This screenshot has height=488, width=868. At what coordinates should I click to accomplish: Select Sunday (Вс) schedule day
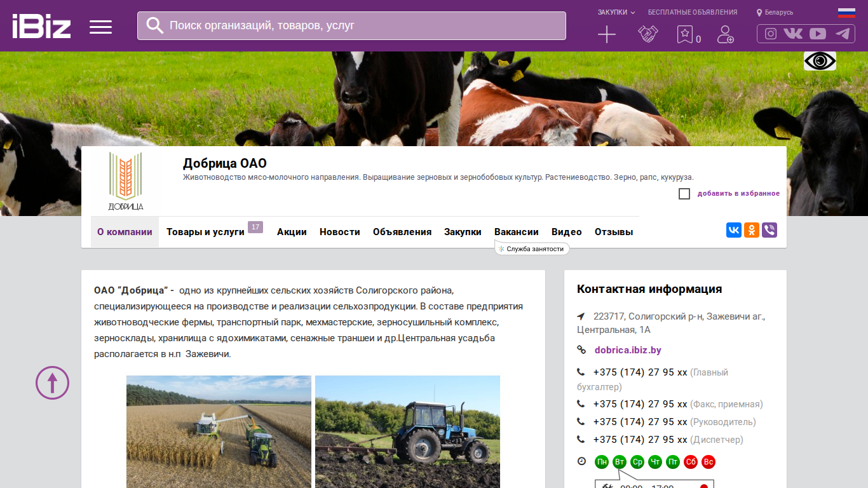[709, 462]
